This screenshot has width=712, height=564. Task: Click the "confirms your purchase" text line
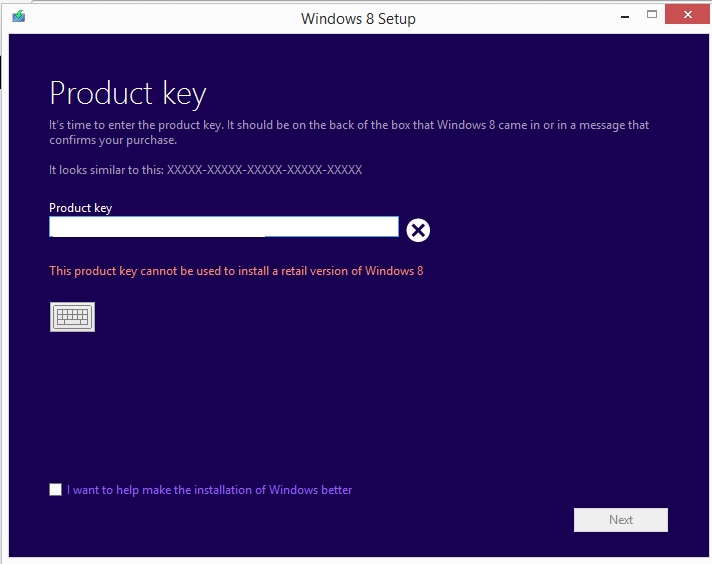113,140
